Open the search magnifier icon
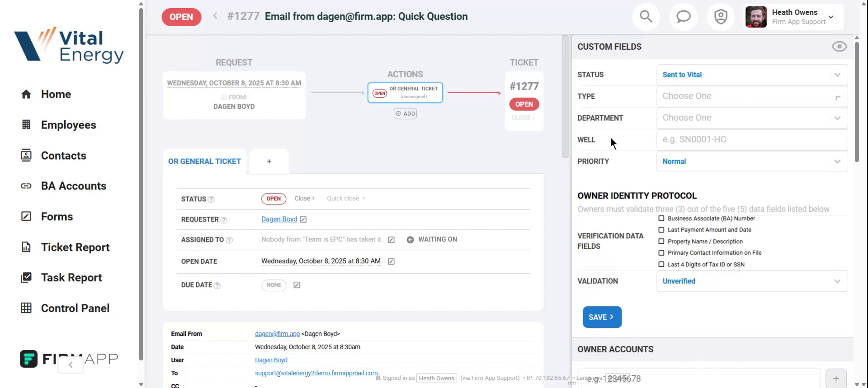 [x=646, y=17]
